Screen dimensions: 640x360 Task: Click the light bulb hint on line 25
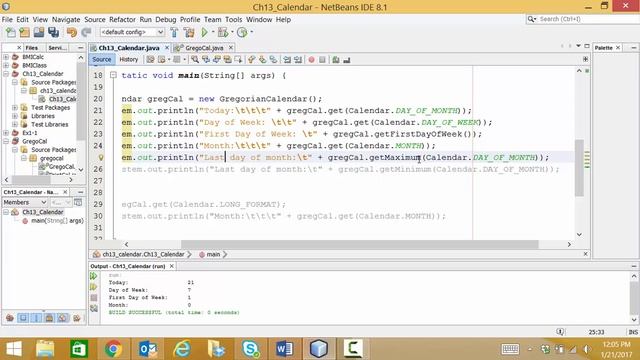point(100,158)
